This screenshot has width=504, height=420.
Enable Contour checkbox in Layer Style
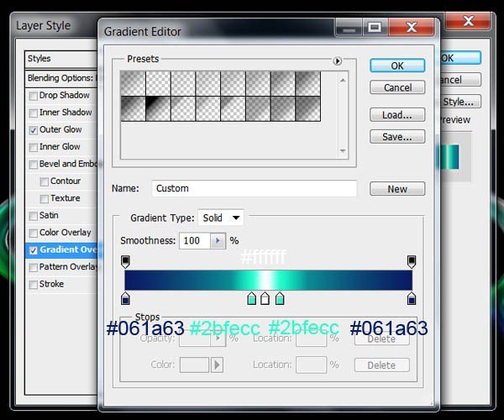(44, 181)
